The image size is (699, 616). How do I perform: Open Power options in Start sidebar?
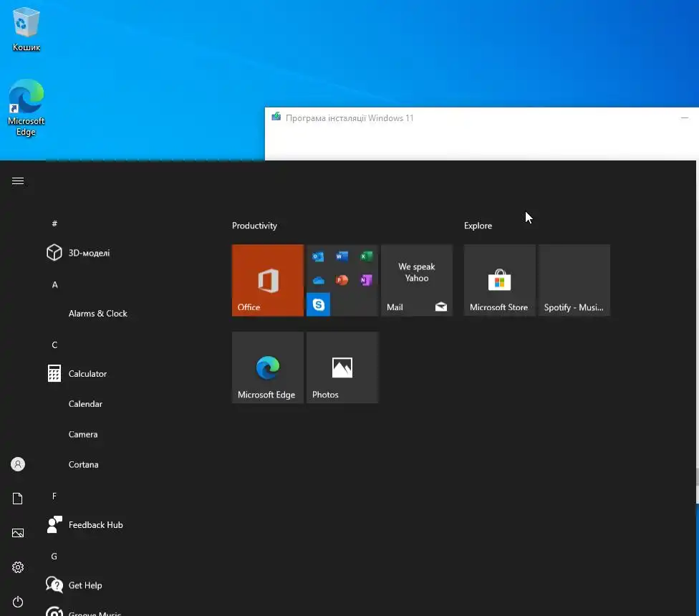coord(18,602)
